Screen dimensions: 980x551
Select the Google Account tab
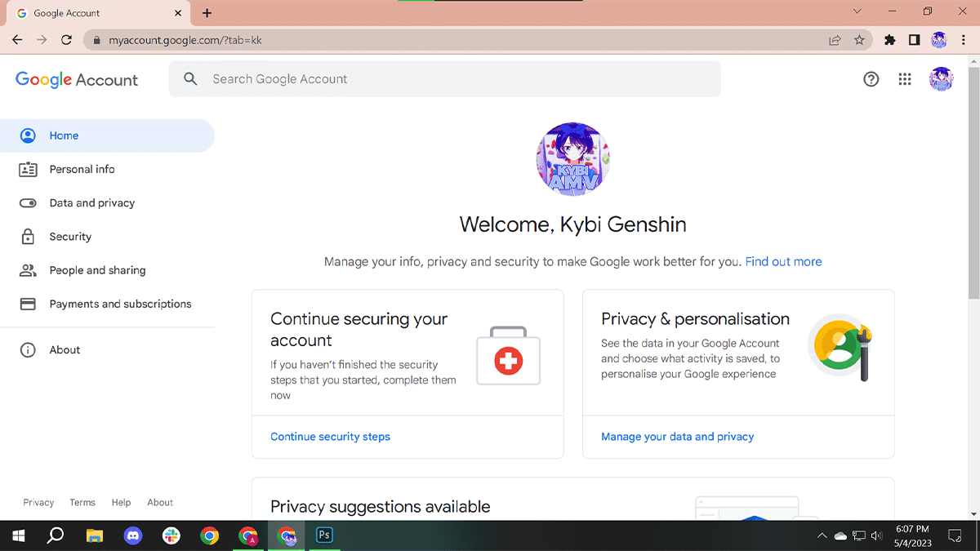(x=99, y=13)
